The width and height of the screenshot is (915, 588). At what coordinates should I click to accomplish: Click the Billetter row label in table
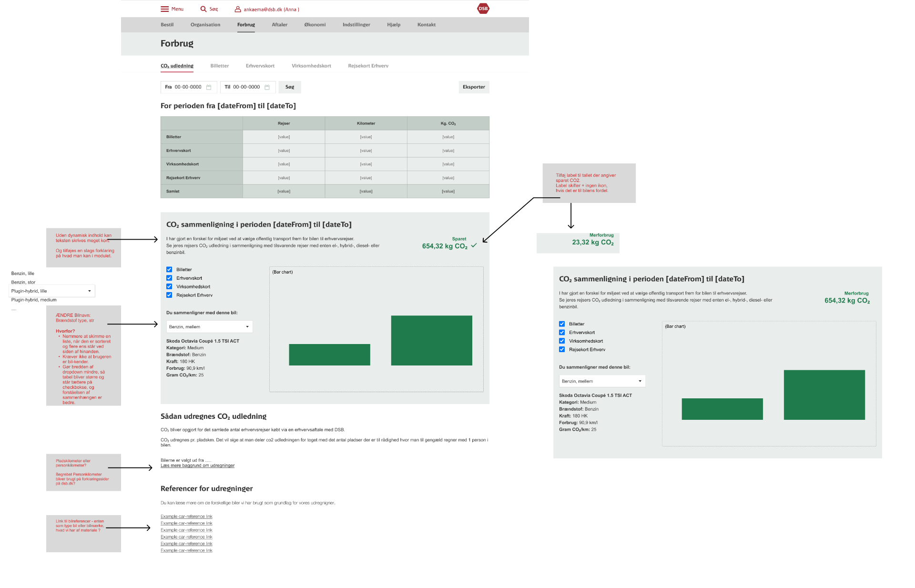(x=173, y=137)
